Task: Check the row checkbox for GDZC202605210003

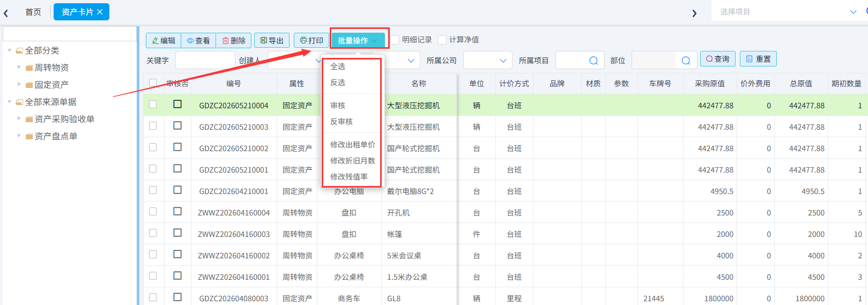Action: pos(153,126)
